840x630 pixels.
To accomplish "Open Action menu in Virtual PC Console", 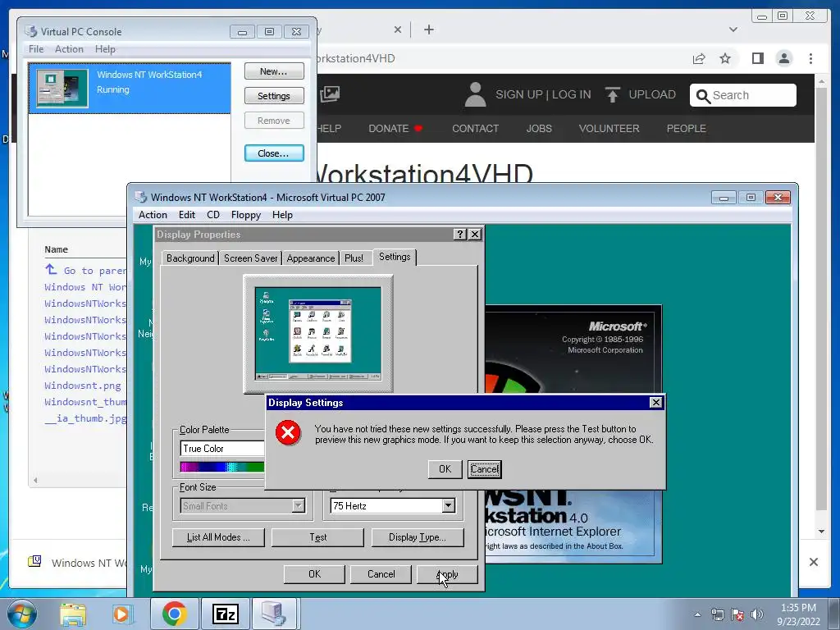I will 69,49.
